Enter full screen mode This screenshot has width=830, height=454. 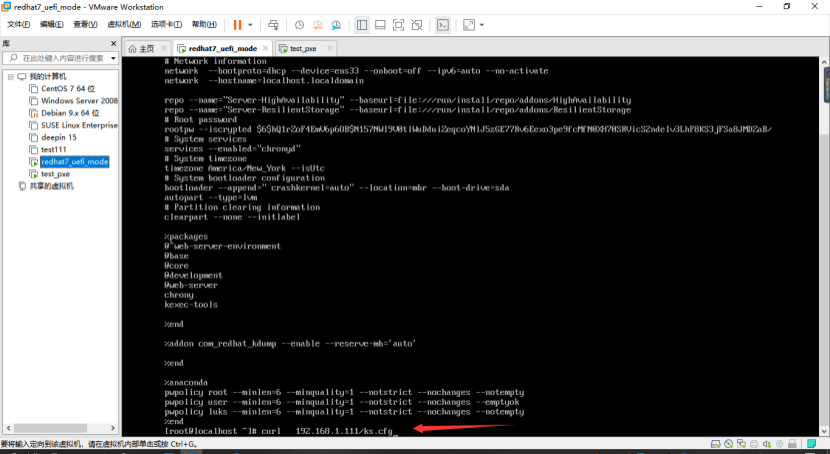click(399, 25)
